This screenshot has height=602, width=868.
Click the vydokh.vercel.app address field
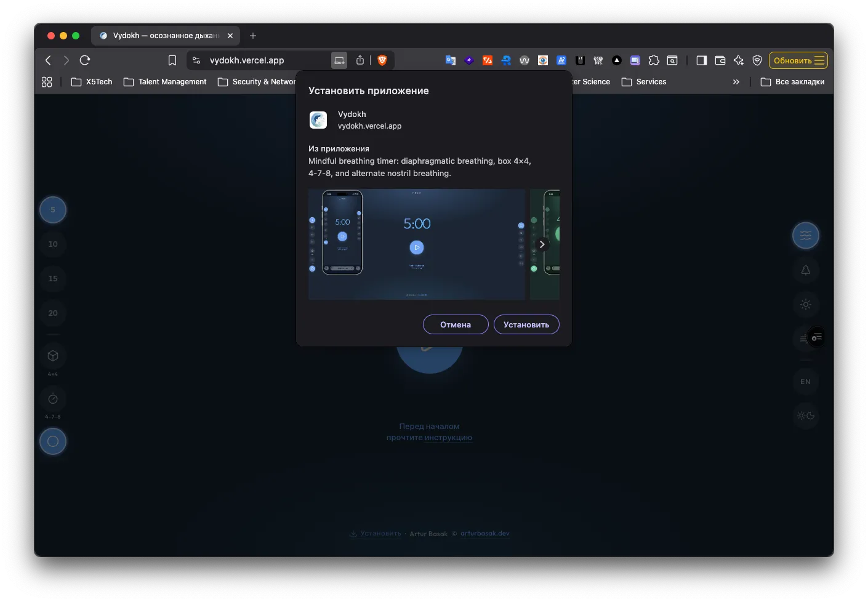click(x=247, y=60)
